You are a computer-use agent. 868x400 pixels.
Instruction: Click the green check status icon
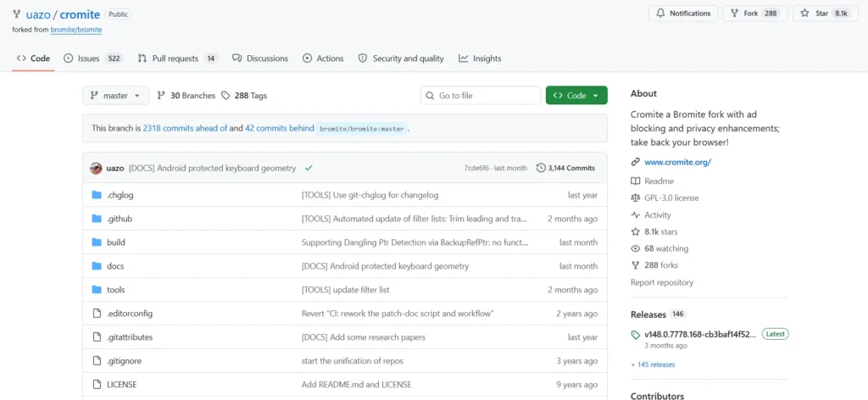pos(309,168)
